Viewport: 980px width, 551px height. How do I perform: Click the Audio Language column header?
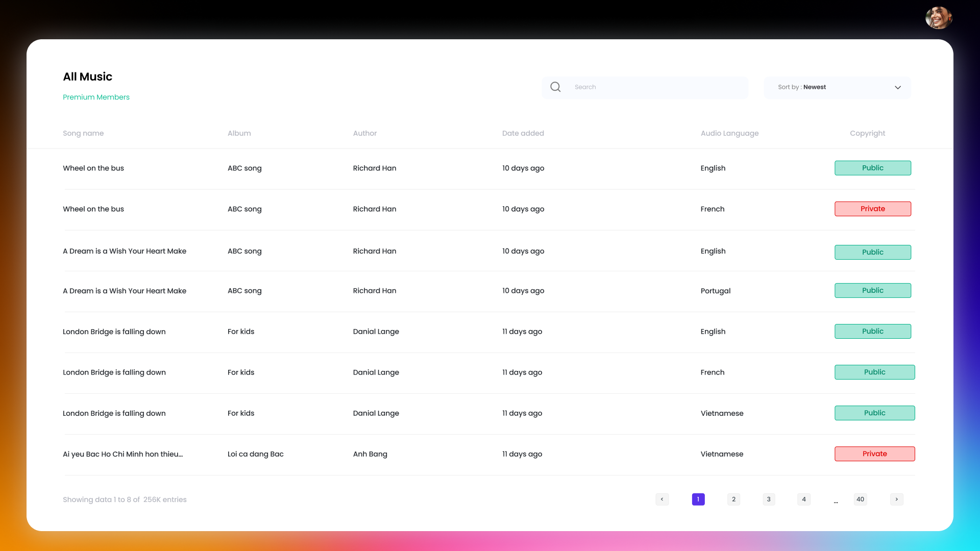[729, 133]
